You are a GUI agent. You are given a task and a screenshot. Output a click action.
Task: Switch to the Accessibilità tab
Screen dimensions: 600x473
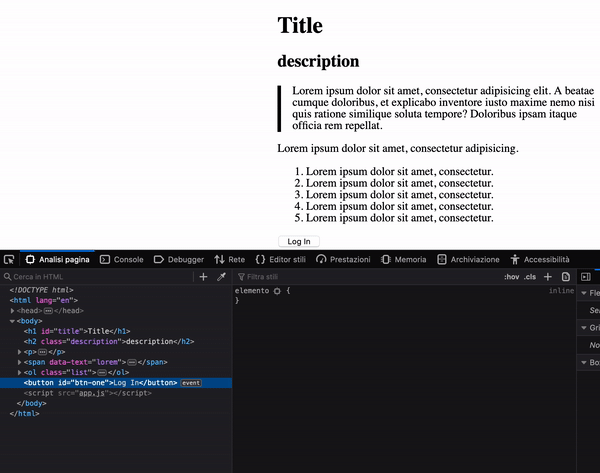[x=540, y=259]
